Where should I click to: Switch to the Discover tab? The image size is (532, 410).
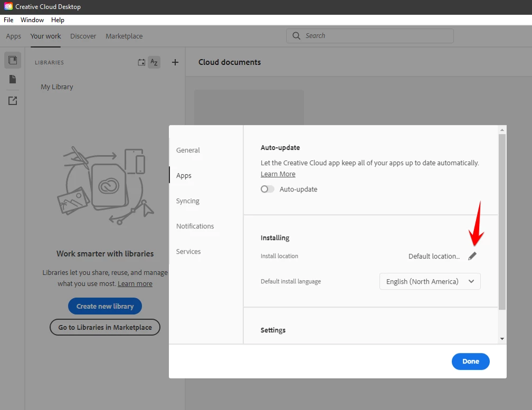point(83,36)
